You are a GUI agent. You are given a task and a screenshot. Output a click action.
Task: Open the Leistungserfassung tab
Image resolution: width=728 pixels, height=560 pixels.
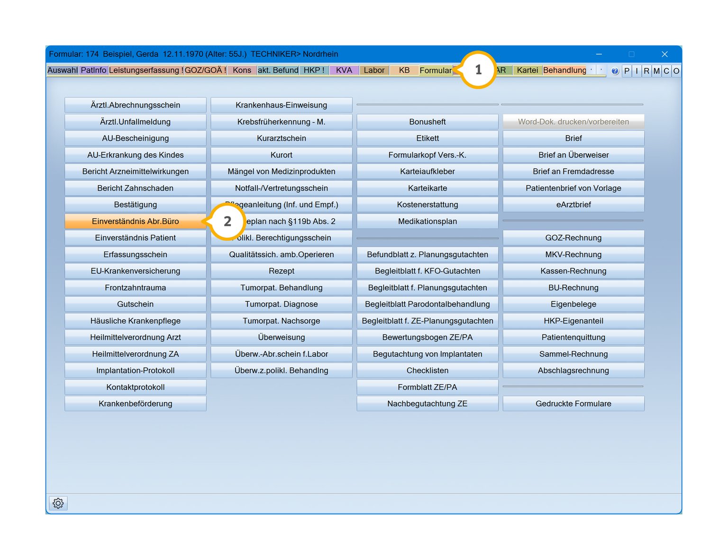tap(146, 70)
